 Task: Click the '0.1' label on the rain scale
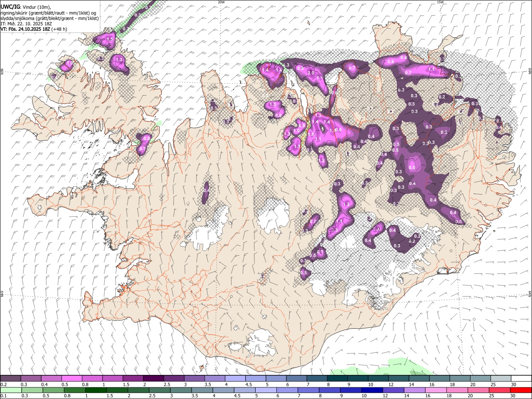4,396
